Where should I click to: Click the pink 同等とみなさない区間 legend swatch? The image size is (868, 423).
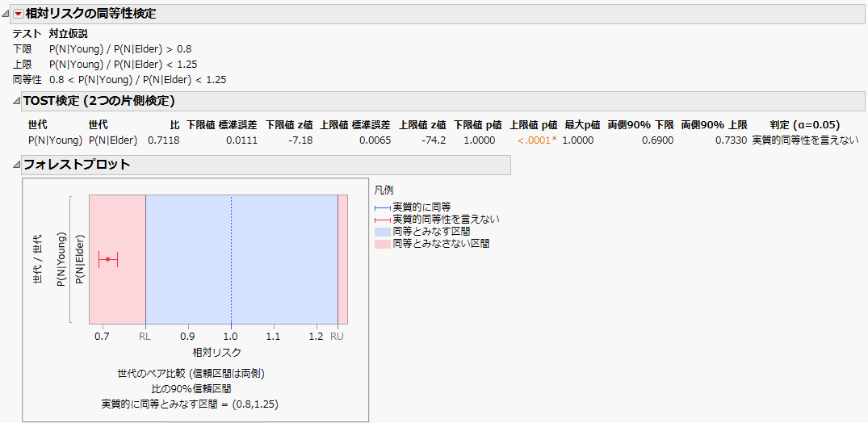383,244
